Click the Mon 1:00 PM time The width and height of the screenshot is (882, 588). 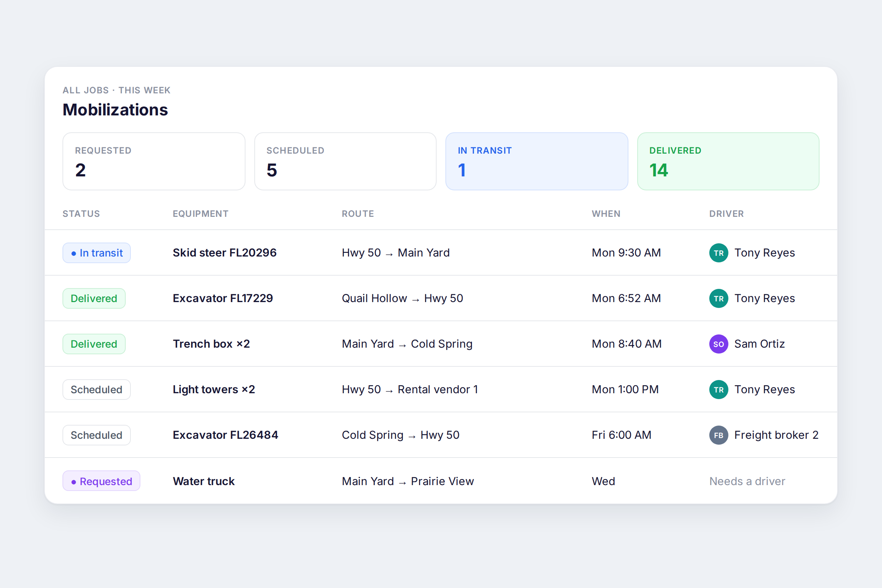[x=625, y=390]
